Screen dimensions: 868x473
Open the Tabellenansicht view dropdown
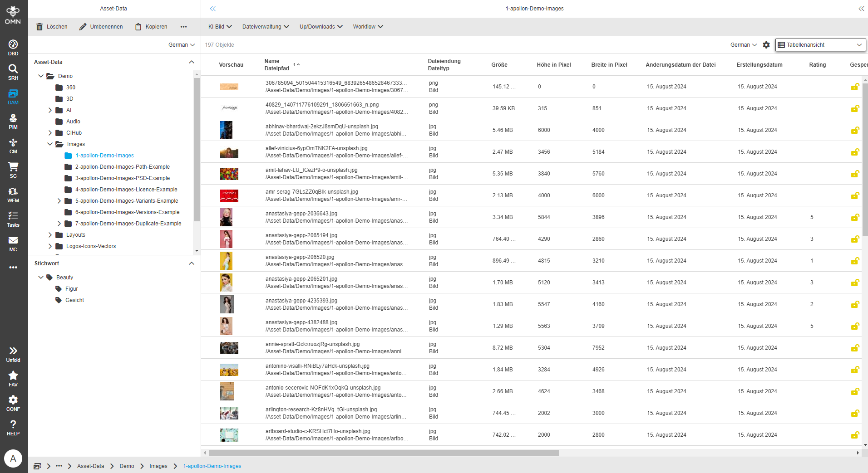coord(820,45)
